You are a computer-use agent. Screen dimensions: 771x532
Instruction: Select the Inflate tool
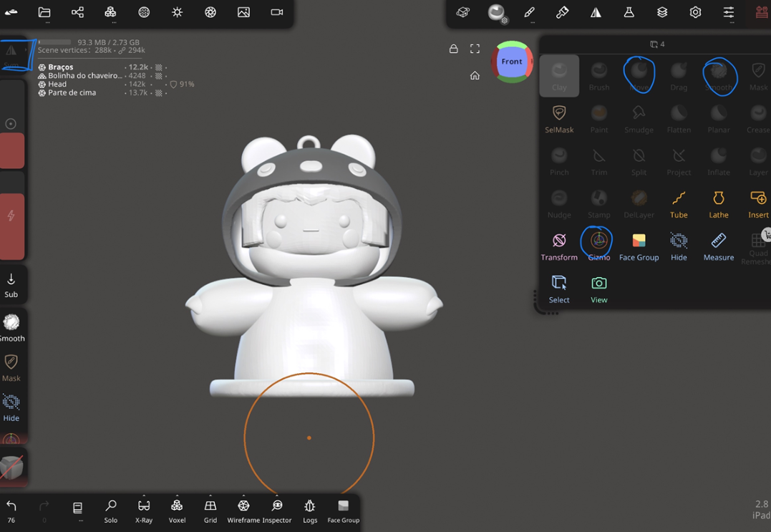click(x=719, y=162)
